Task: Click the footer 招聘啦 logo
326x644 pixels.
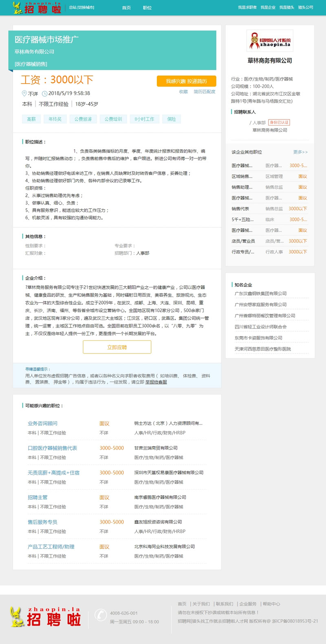Action: [x=46, y=616]
